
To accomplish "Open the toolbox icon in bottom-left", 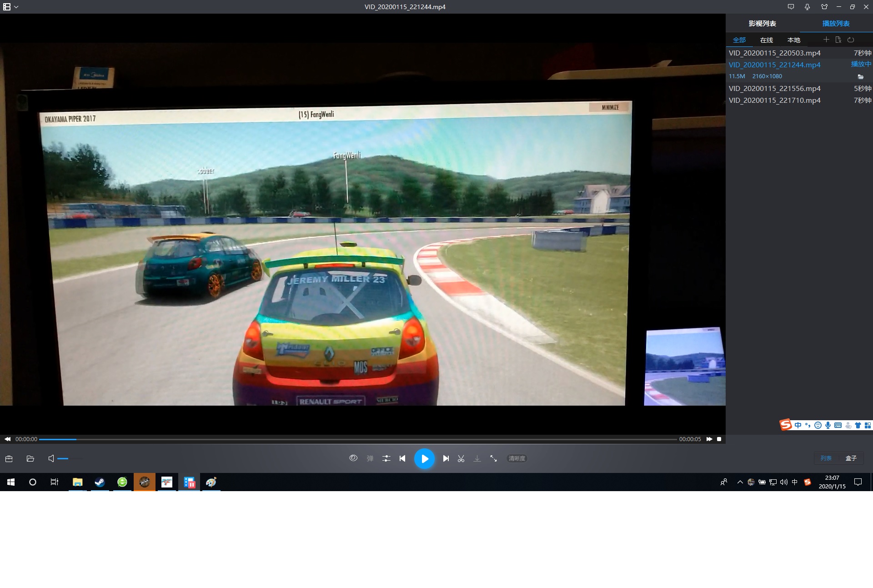I will click(x=9, y=458).
